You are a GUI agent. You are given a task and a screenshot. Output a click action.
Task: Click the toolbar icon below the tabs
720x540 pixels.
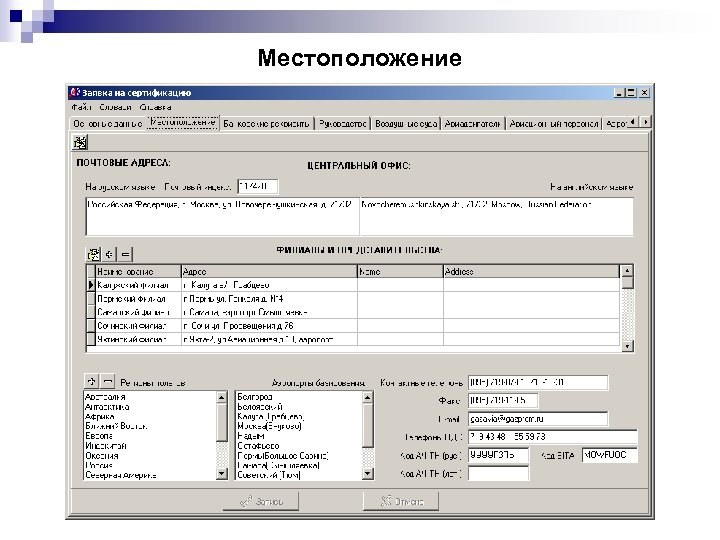(80, 143)
